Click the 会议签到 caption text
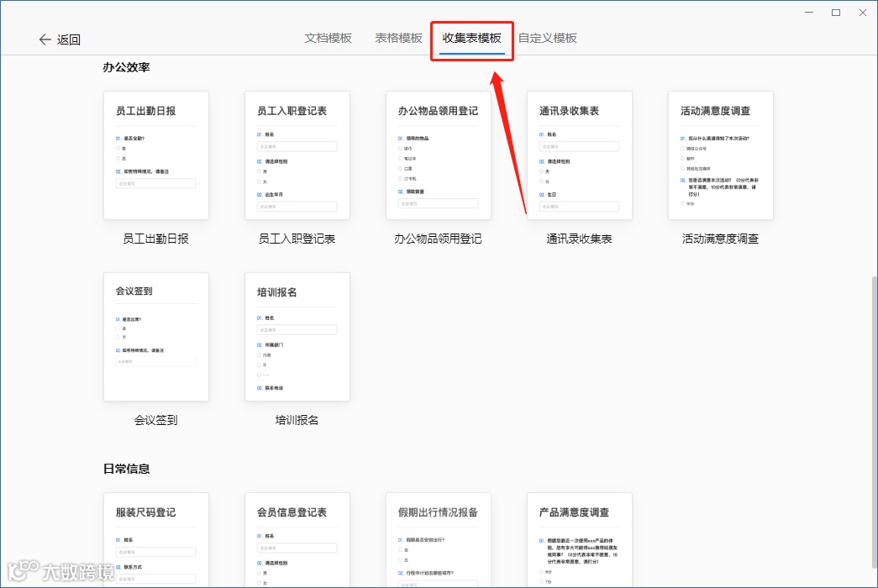The height and width of the screenshot is (588, 878). click(x=156, y=421)
